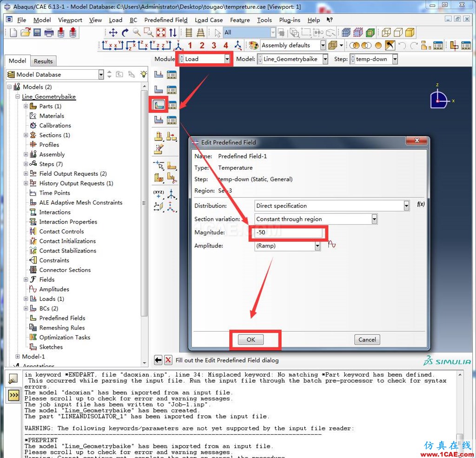
Task: Click the Auto-Fit View icon
Action: (161, 33)
